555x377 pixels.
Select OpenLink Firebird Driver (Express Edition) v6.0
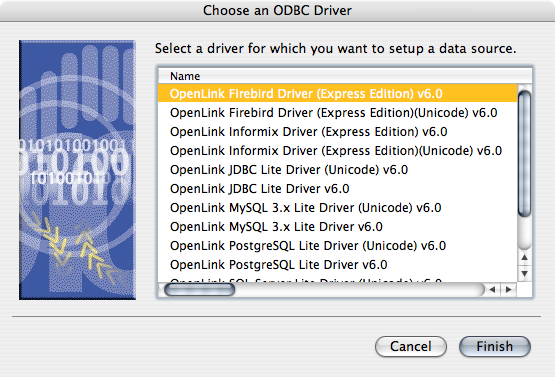[x=338, y=93]
